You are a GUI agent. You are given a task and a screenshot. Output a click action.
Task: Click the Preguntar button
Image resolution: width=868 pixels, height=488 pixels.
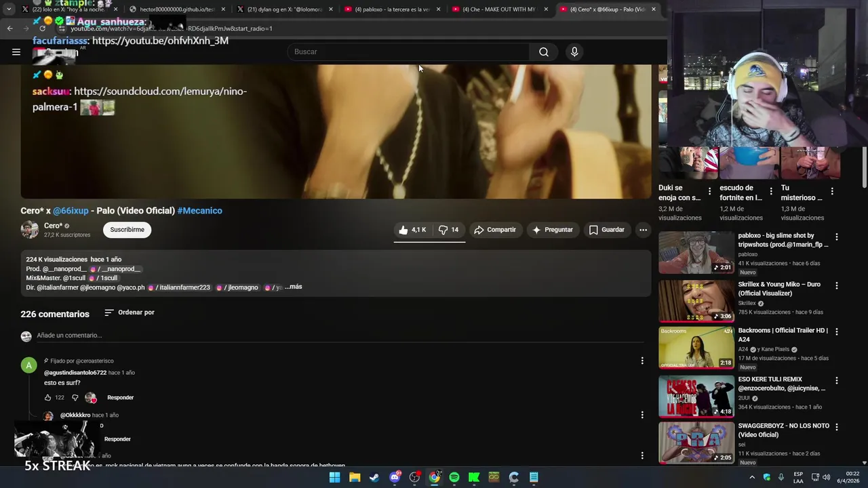tap(553, 230)
